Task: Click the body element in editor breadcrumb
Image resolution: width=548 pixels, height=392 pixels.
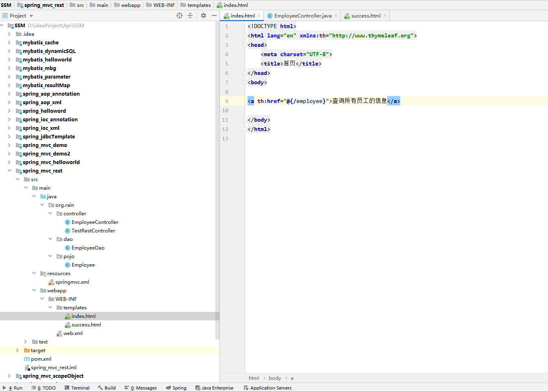Action: [275, 378]
